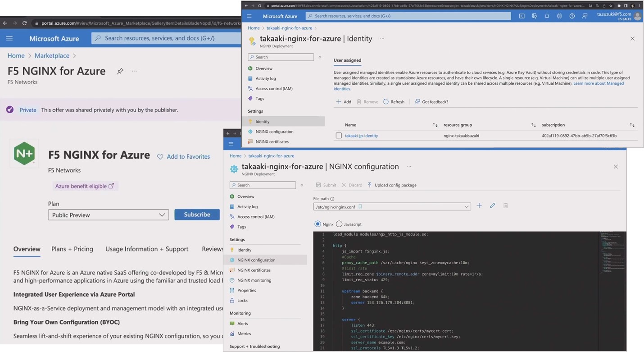Collapse the Identity window sidebar menu
The height and width of the screenshot is (352, 644).
[x=320, y=57]
